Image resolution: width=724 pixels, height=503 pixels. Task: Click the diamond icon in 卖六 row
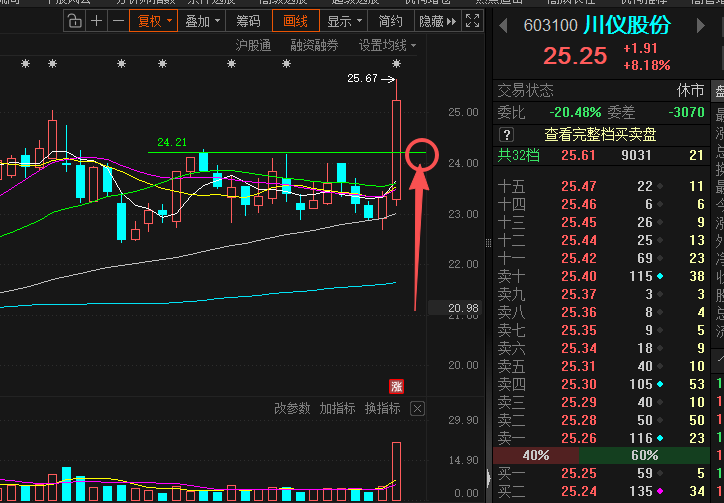click(660, 348)
